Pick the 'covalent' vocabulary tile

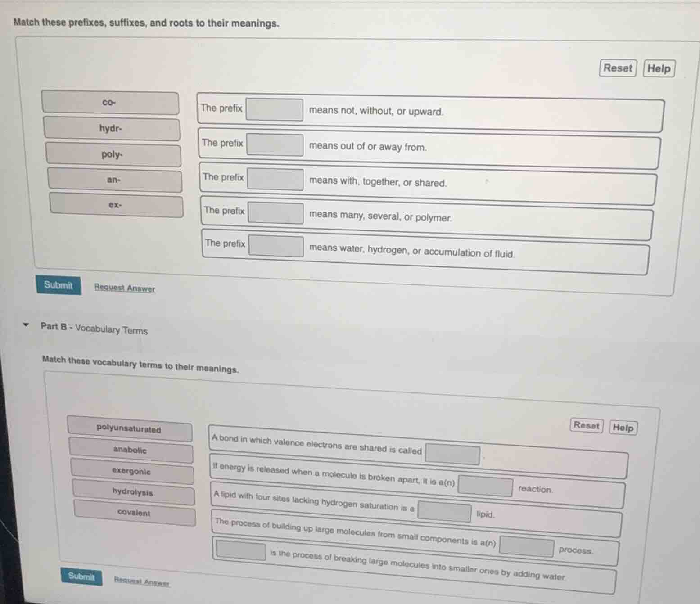tap(134, 513)
